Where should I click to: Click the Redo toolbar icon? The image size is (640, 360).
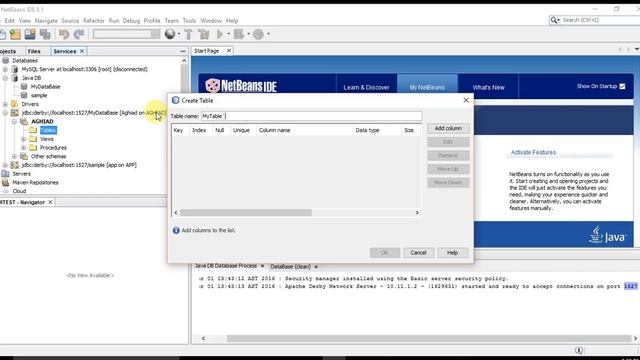pos(79,34)
